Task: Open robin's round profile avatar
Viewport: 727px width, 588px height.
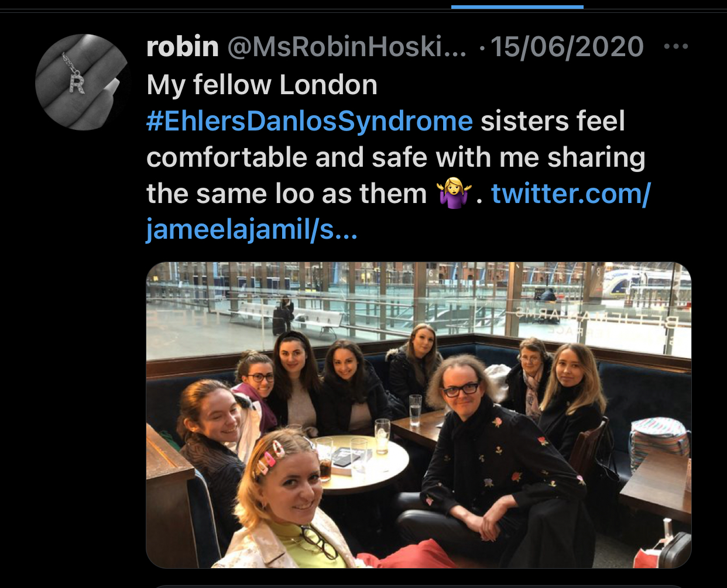Action: pyautogui.click(x=83, y=82)
